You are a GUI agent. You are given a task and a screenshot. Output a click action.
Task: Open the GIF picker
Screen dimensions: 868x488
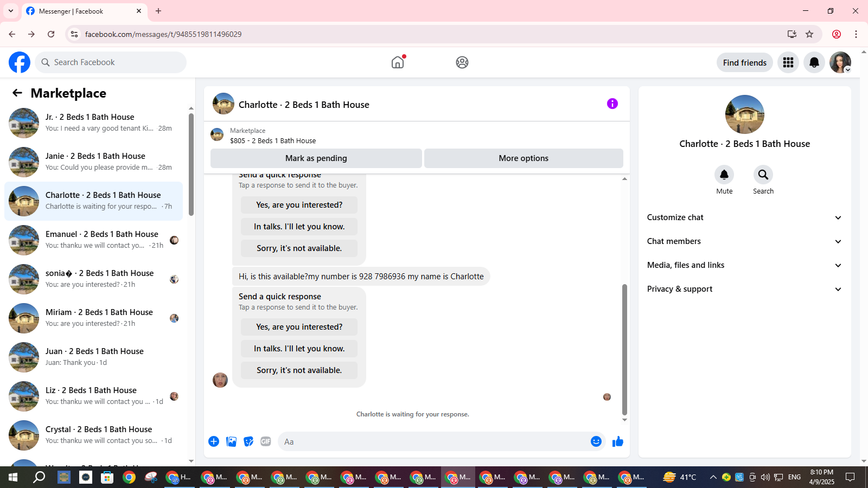[266, 441]
